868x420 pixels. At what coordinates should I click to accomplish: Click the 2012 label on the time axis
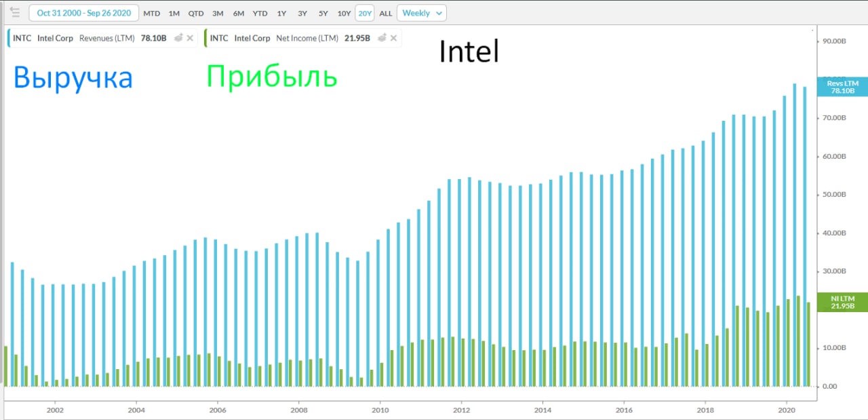point(462,410)
